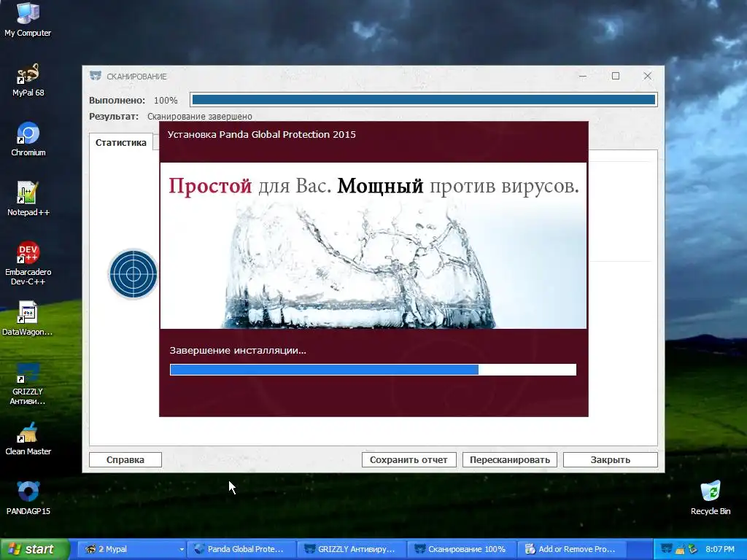This screenshot has width=747, height=560.
Task: Click the 100% completed value
Action: pos(166,101)
